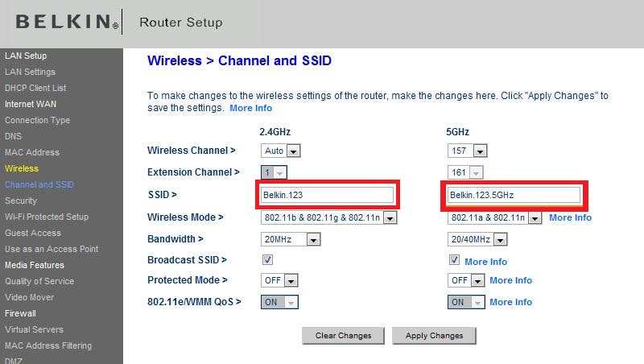The width and height of the screenshot is (644, 364).
Task: Open the 2.4GHz Wireless Channel dropdown
Action: tap(281, 151)
